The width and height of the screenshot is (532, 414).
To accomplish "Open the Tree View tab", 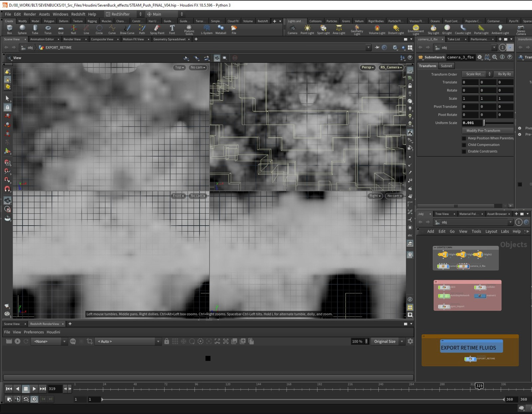I will click(x=442, y=214).
